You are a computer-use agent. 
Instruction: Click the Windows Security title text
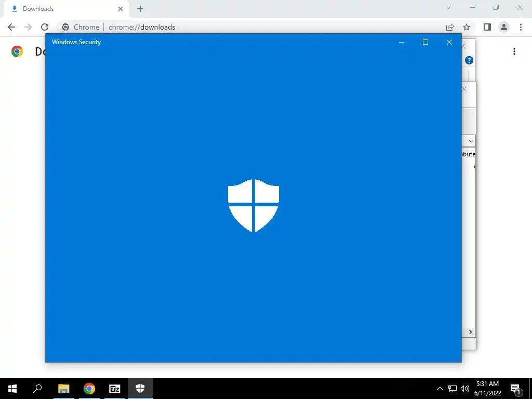point(76,42)
